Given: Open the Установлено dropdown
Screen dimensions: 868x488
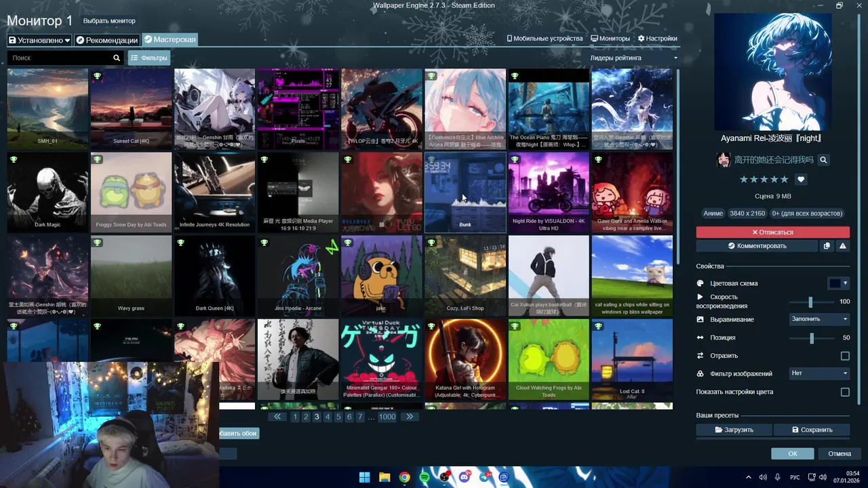Looking at the screenshot, I should pos(39,40).
